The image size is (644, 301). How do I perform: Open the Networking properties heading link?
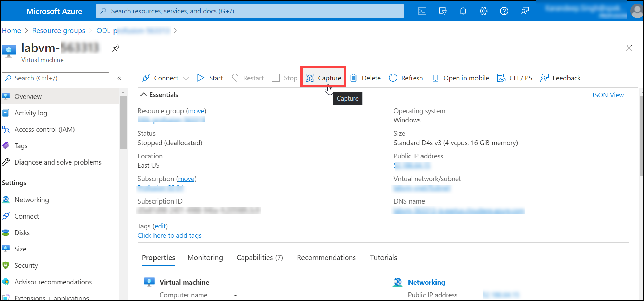pyautogui.click(x=427, y=282)
